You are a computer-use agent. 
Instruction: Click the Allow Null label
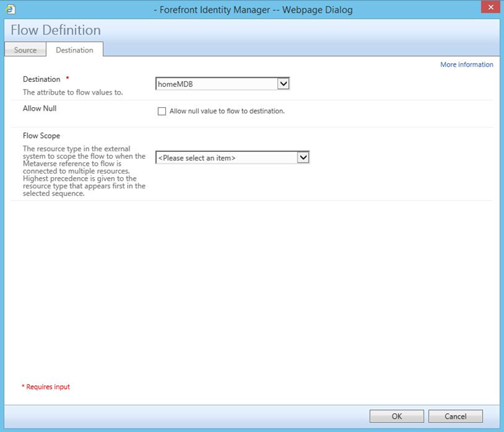[39, 109]
